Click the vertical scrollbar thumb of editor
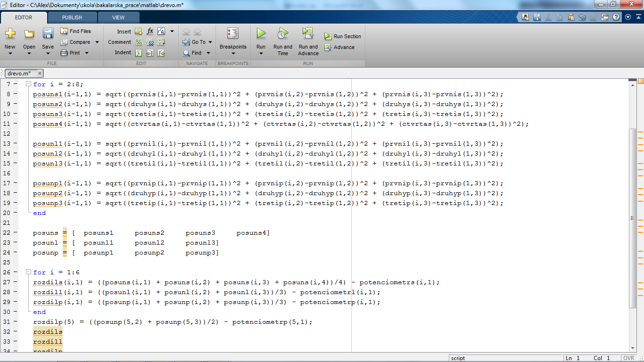644x362 pixels. [x=633, y=218]
